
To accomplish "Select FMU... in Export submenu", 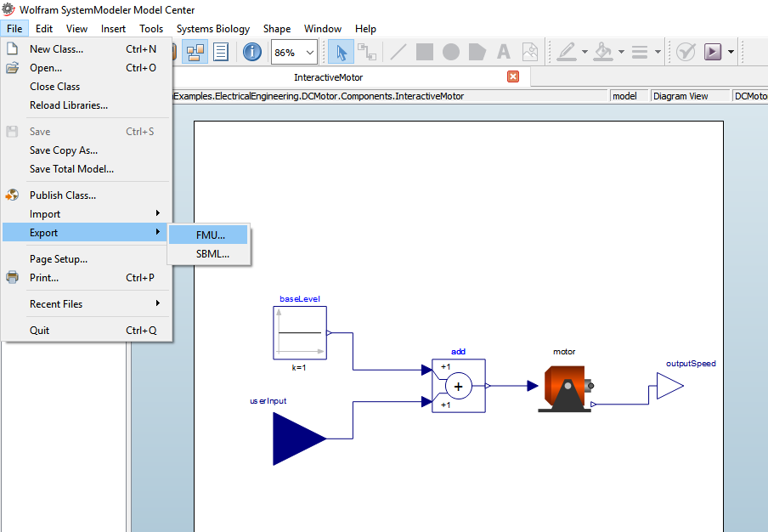I will tap(209, 235).
